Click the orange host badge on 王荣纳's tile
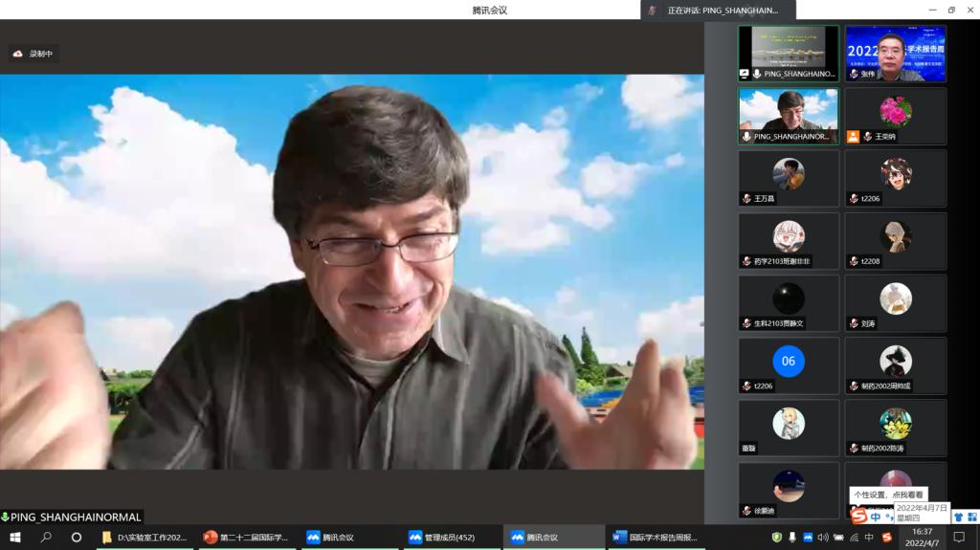The width and height of the screenshot is (980, 550). 853,137
